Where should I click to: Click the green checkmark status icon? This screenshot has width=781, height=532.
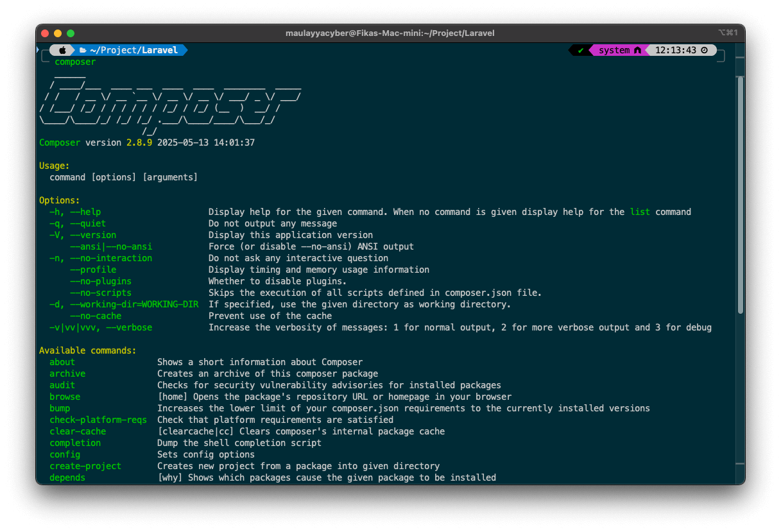(x=580, y=50)
